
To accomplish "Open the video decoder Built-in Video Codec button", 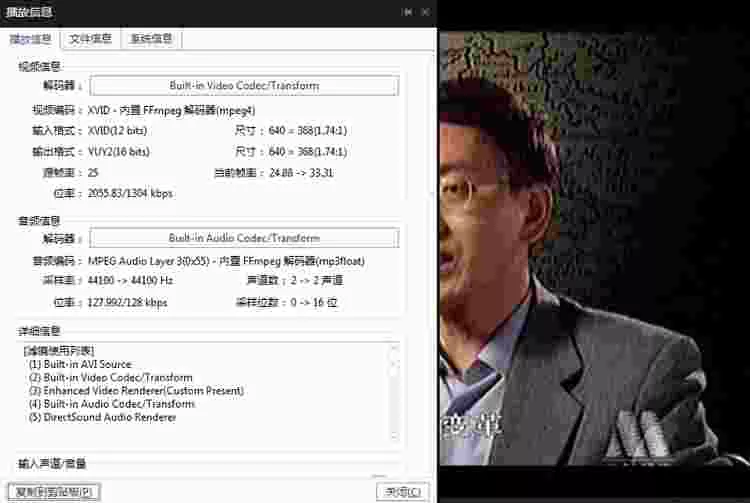I will [x=244, y=86].
